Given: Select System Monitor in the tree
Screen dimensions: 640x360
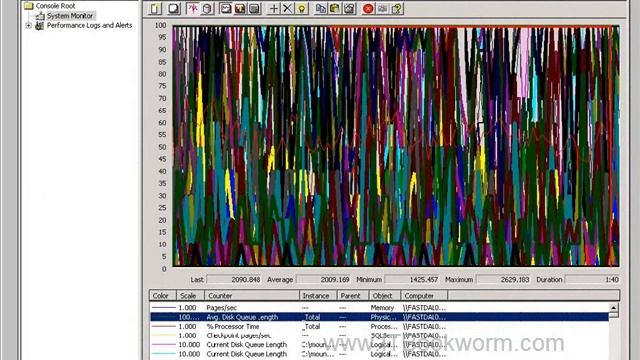Looking at the screenshot, I should pyautogui.click(x=70, y=16).
